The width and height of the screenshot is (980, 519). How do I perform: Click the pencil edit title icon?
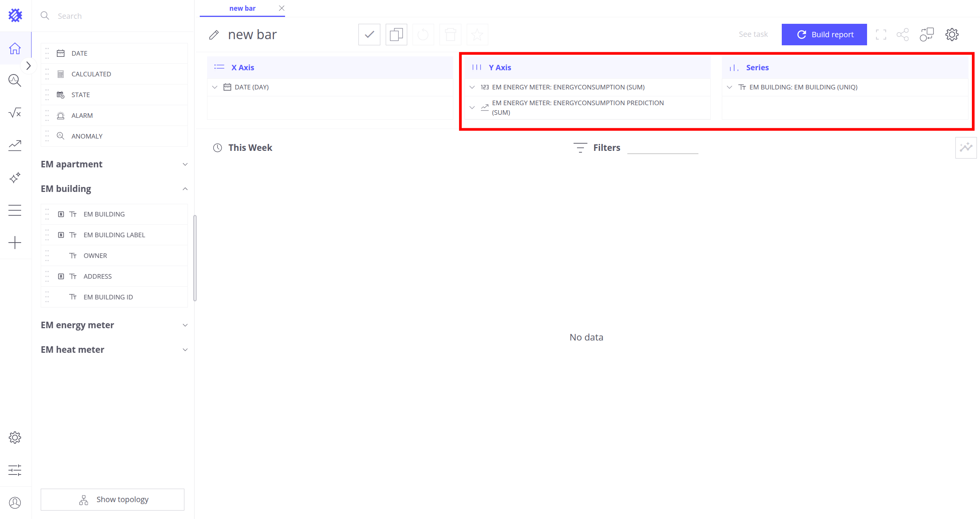(214, 35)
